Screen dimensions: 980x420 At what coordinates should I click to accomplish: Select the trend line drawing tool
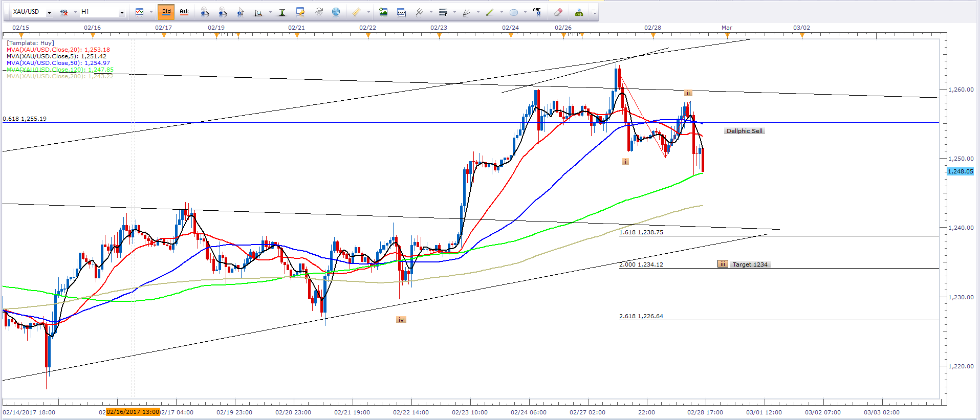pyautogui.click(x=490, y=12)
